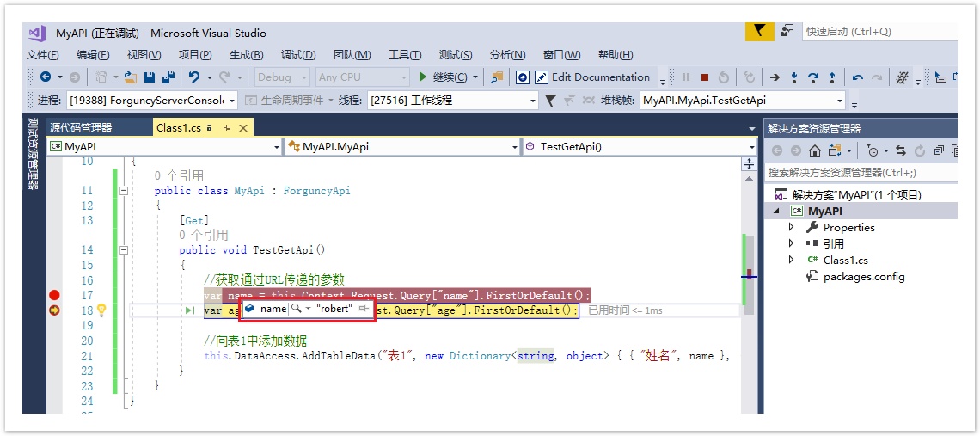Image resolution: width=980 pixels, height=436 pixels.
Task: Click the Step Over icon
Action: point(813,77)
